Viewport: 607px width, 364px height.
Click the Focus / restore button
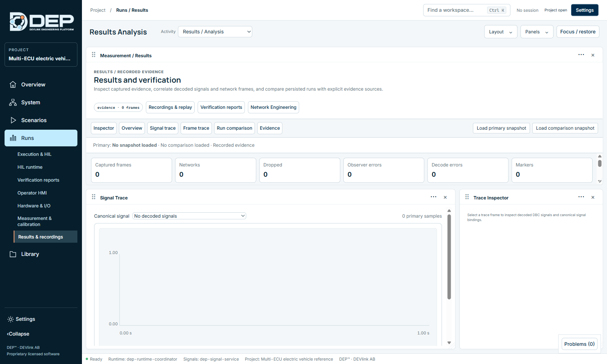(578, 32)
